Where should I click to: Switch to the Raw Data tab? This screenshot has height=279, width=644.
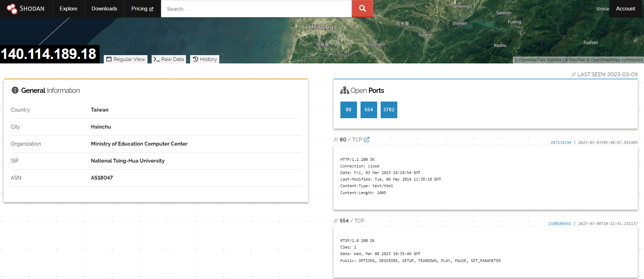tap(169, 59)
